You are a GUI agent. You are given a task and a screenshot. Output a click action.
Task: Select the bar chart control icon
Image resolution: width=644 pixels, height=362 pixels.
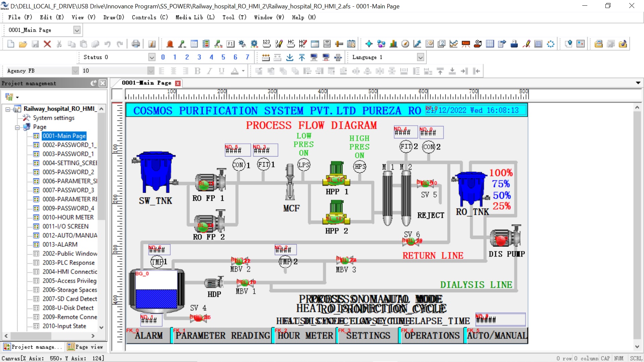393,44
